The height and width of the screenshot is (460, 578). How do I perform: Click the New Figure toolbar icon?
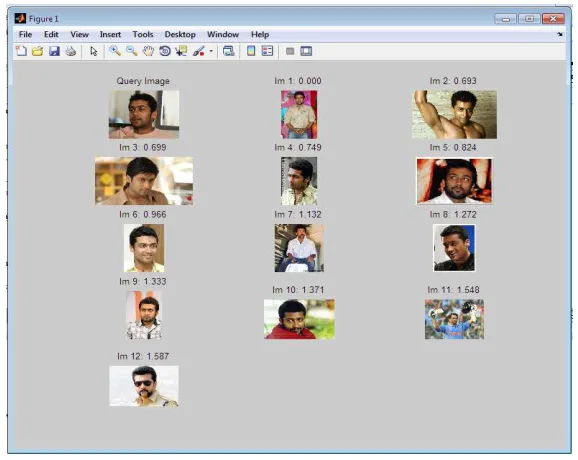coord(21,51)
